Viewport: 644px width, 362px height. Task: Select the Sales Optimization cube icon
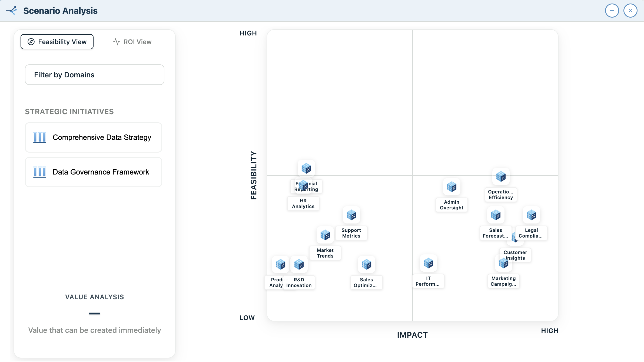366,265
